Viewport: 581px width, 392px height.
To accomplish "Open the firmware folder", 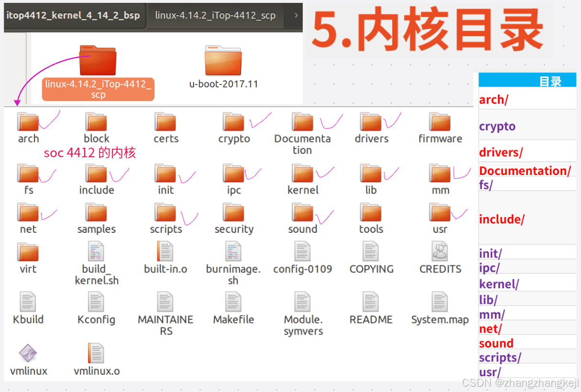I will pyautogui.click(x=440, y=122).
